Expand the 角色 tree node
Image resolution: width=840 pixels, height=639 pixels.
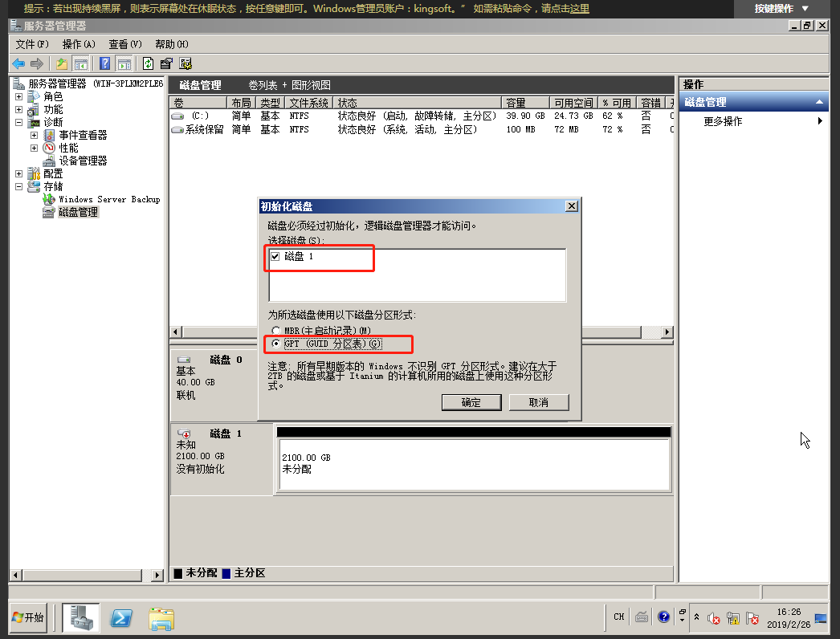(x=18, y=96)
